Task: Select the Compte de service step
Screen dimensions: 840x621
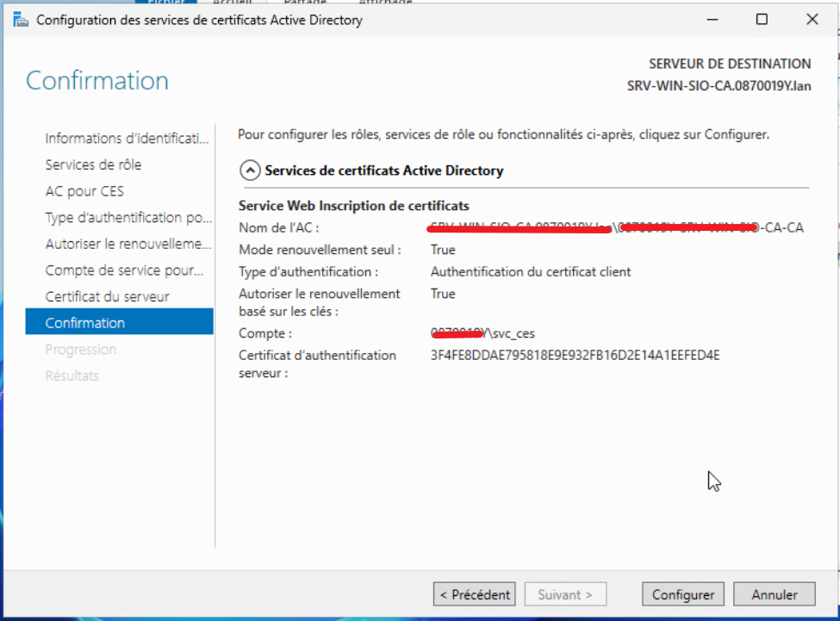Action: 124,270
